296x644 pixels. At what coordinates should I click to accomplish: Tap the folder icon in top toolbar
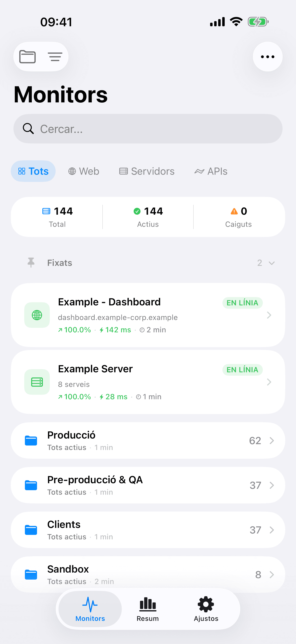pyautogui.click(x=27, y=57)
